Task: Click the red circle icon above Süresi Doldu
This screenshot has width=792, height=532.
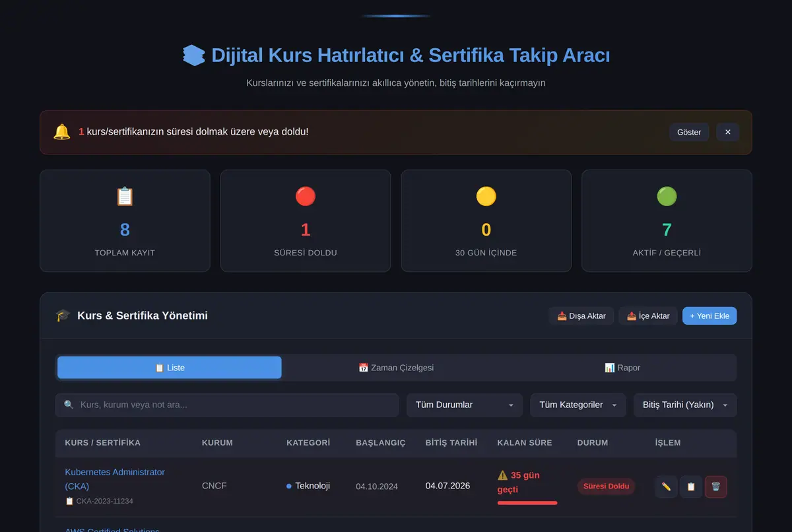Action: click(x=306, y=196)
